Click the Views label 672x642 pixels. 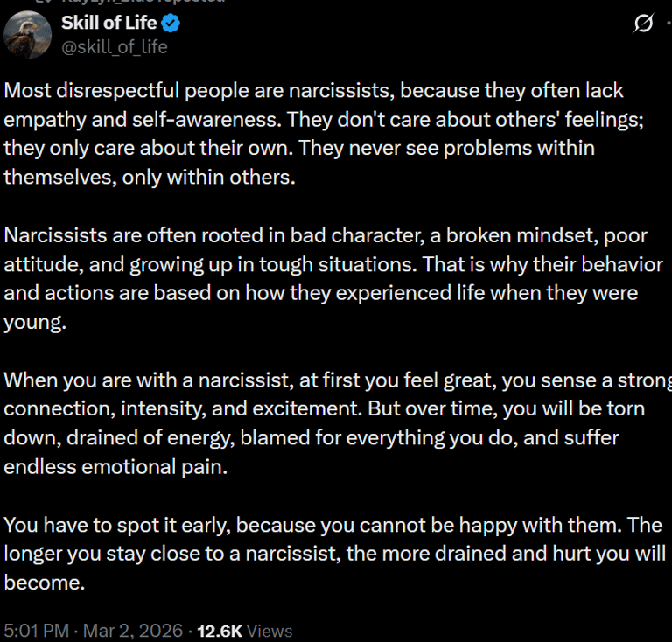[269, 632]
